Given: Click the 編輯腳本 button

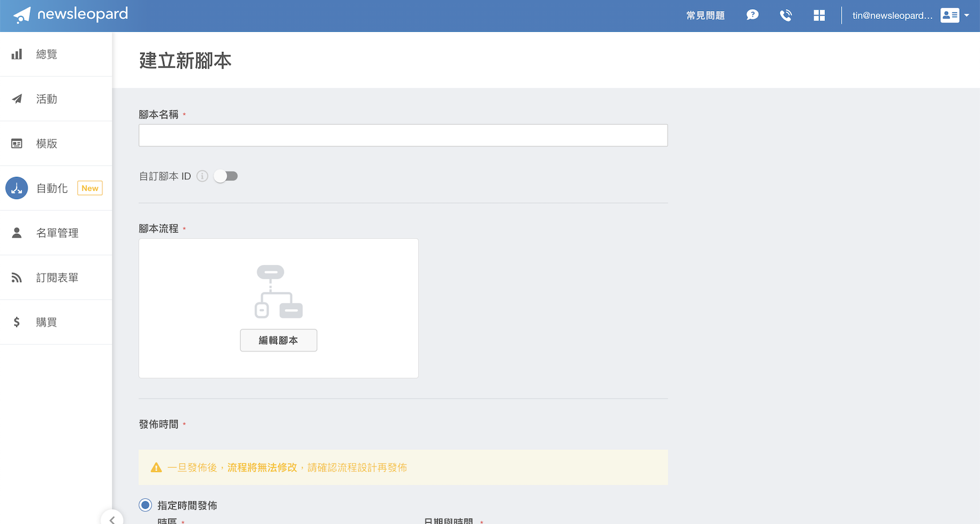Looking at the screenshot, I should click(279, 340).
